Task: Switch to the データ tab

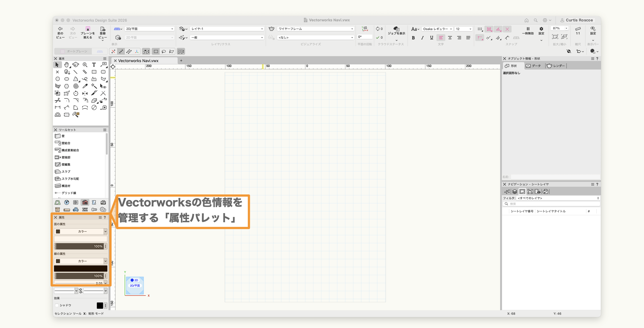Action: 533,66
